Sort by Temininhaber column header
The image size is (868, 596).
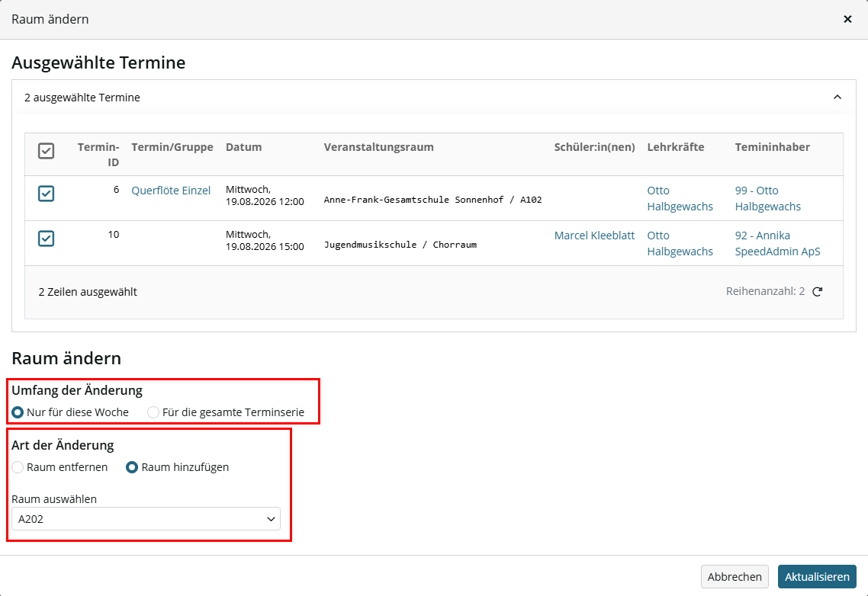coord(772,147)
